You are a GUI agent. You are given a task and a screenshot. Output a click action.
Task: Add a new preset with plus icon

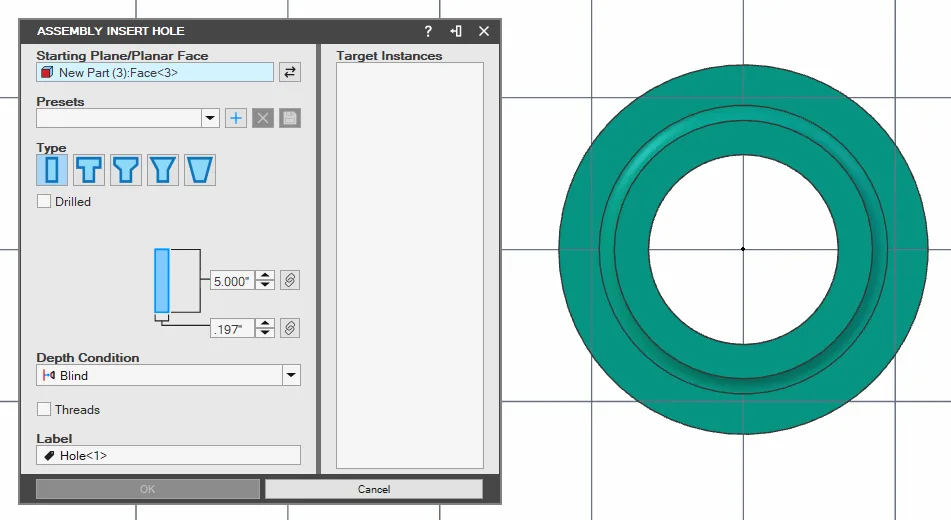(236, 118)
